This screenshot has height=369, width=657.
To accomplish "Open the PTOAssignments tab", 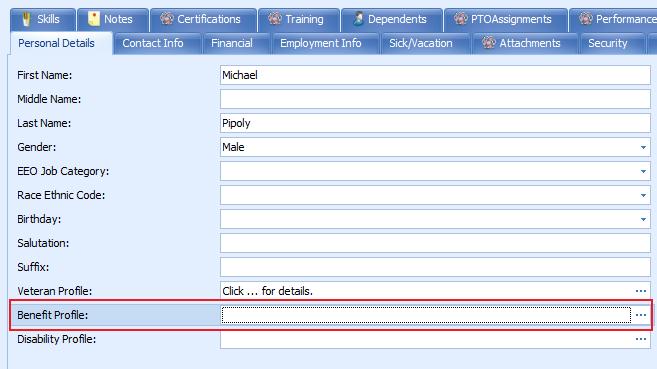I will pos(505,19).
